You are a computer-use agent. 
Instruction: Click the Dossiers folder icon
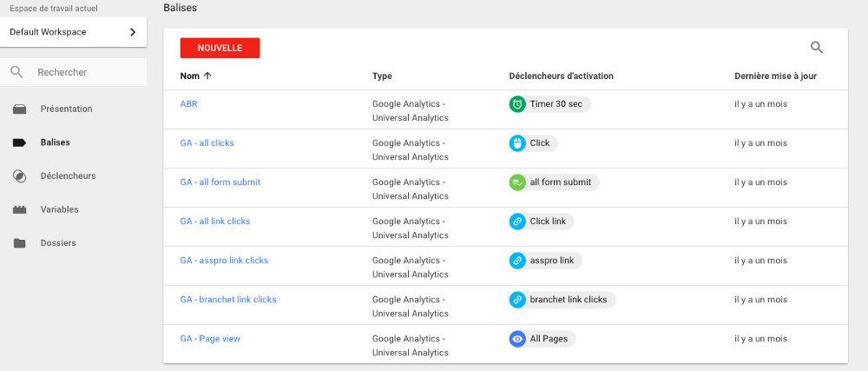(19, 243)
